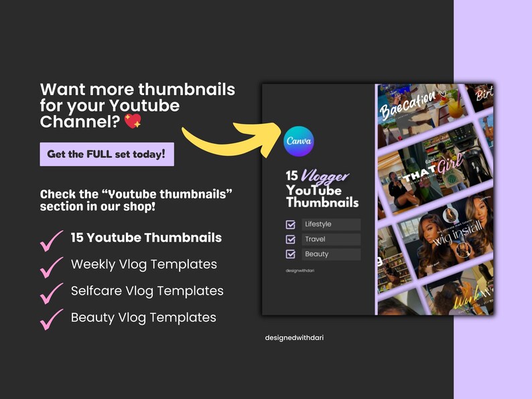The width and height of the screenshot is (532, 399).
Task: Click the "Beauty Vlog Templates" text
Action: coord(143,318)
